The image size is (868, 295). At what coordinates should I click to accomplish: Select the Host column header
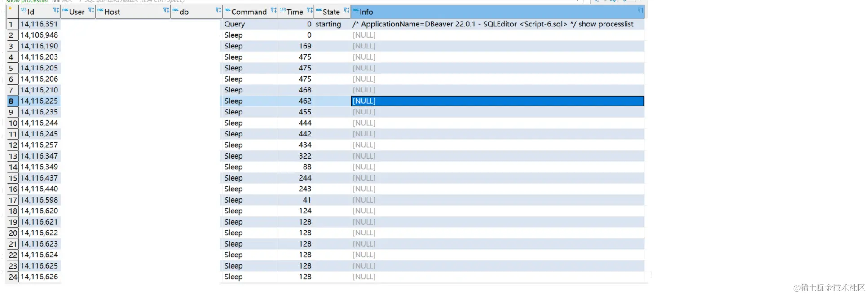point(133,12)
